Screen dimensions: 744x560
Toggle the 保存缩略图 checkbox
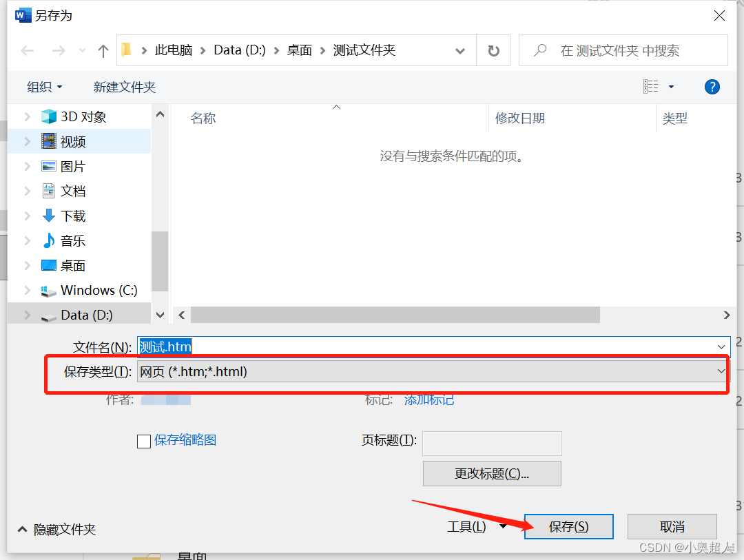coord(144,442)
